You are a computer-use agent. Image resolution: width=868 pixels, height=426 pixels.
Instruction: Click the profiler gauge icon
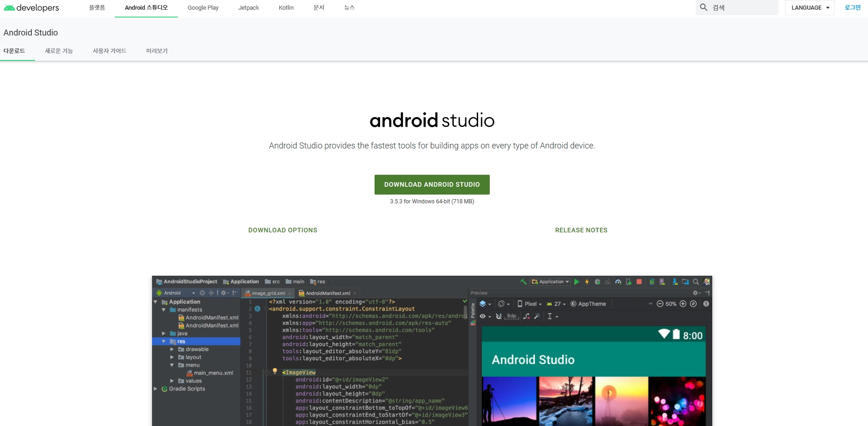[x=618, y=282]
